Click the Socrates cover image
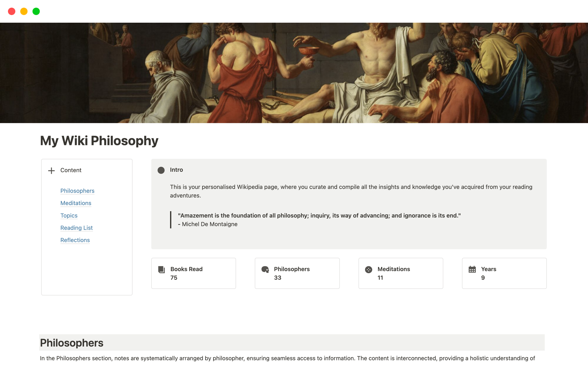This screenshot has height=368, width=588. [x=294, y=73]
